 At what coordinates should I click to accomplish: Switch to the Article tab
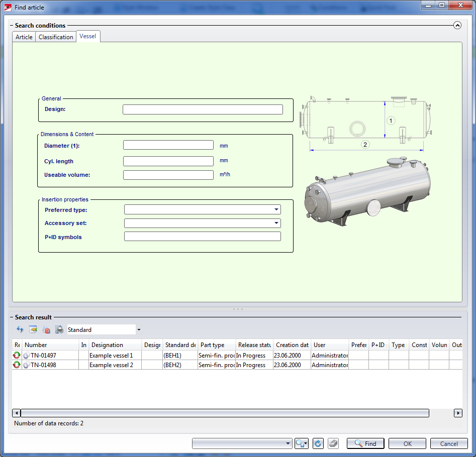pyautogui.click(x=24, y=37)
